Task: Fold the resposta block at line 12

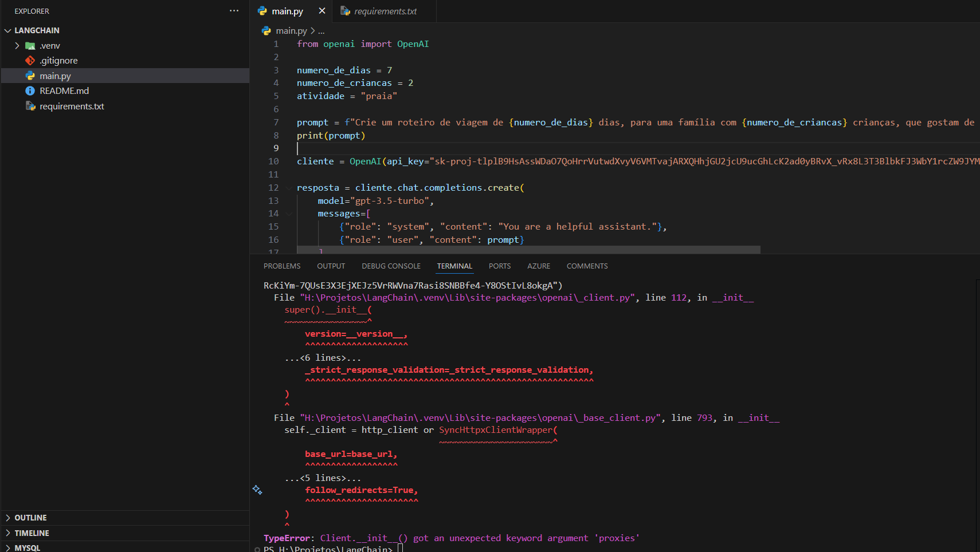Action: coord(289,188)
